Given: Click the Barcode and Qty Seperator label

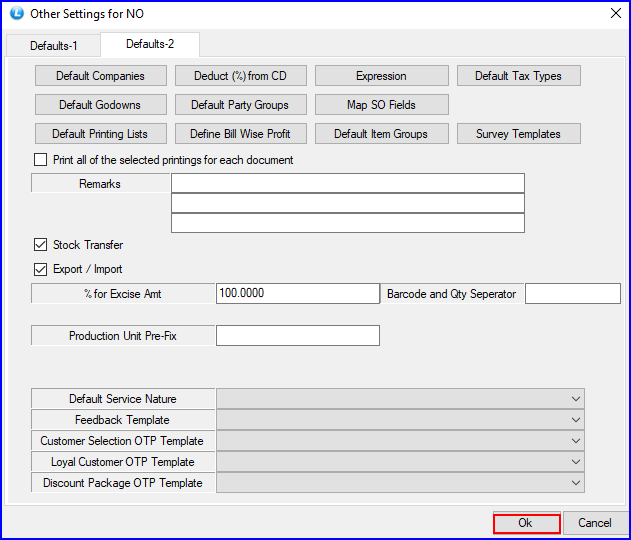Looking at the screenshot, I should [x=451, y=294].
